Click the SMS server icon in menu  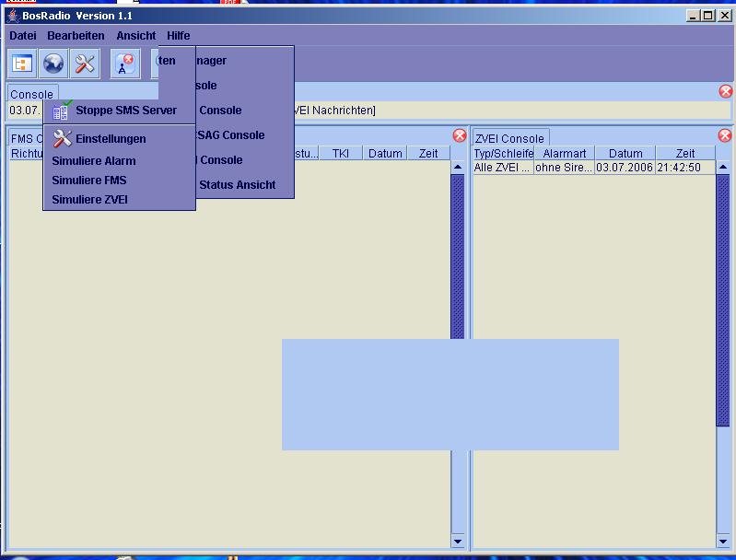(62, 111)
